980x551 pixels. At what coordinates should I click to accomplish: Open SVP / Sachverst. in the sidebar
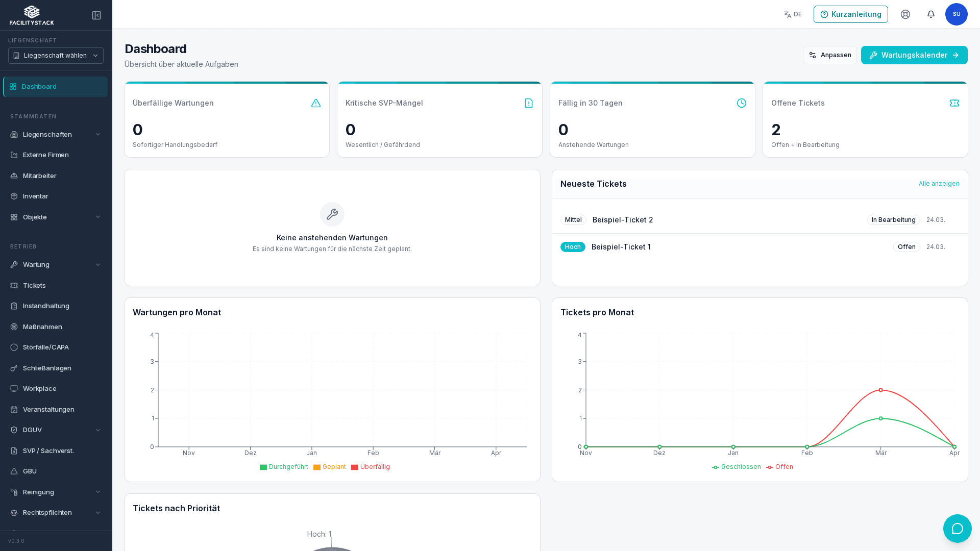coord(56,450)
